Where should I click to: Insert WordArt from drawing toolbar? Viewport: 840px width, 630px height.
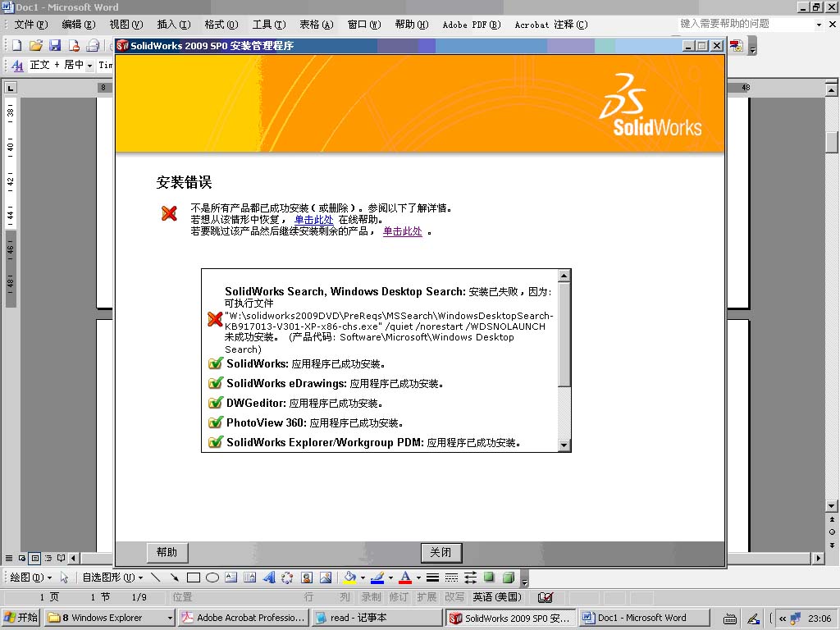click(269, 577)
